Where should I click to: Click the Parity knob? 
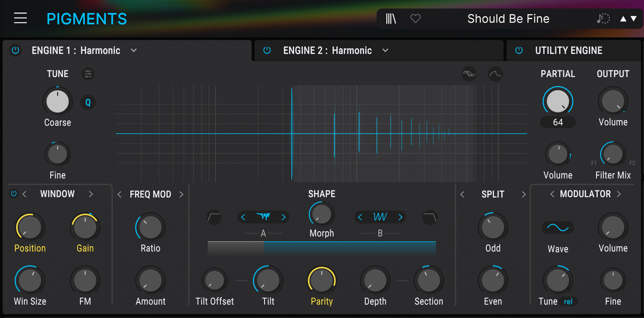point(322,281)
